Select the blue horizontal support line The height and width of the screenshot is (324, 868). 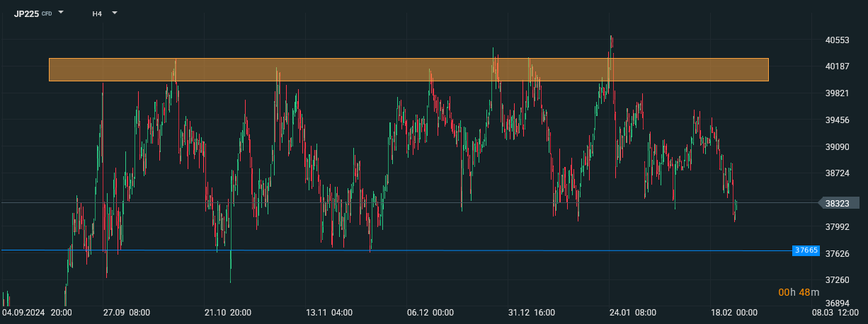[396, 250]
